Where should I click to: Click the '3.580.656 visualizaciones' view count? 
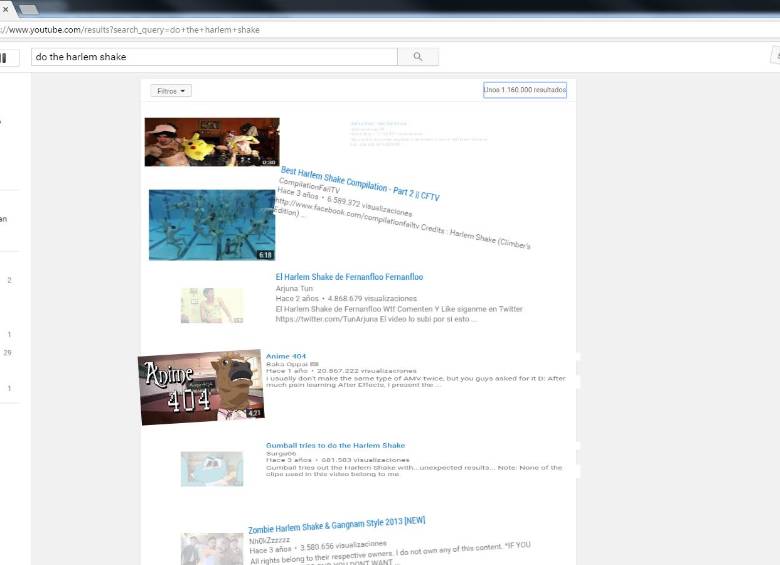tap(343, 546)
